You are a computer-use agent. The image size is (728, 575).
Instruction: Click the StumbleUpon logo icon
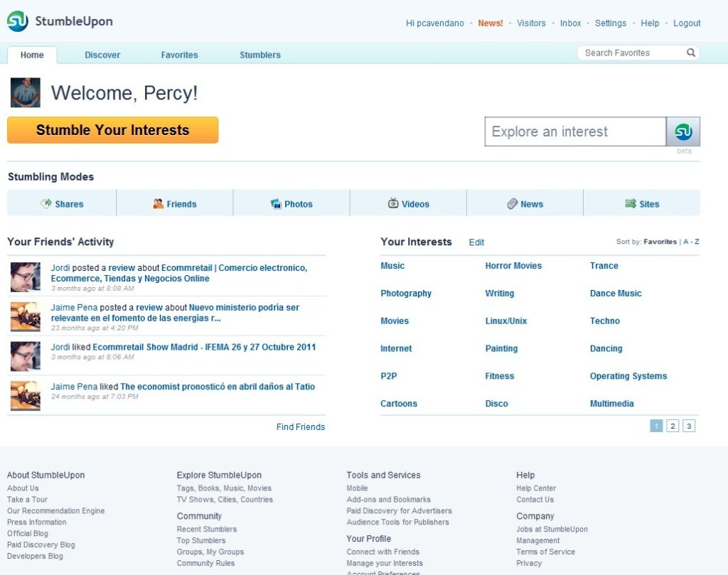[x=18, y=22]
